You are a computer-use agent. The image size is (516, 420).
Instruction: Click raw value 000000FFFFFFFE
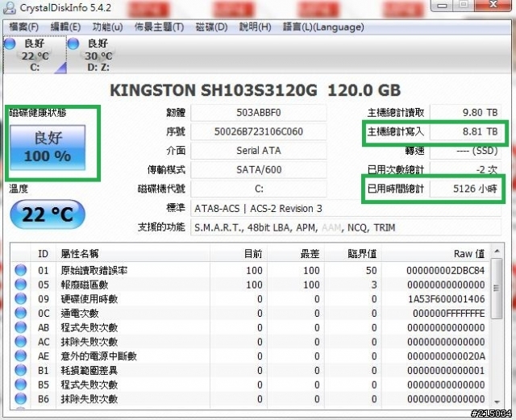(449, 314)
